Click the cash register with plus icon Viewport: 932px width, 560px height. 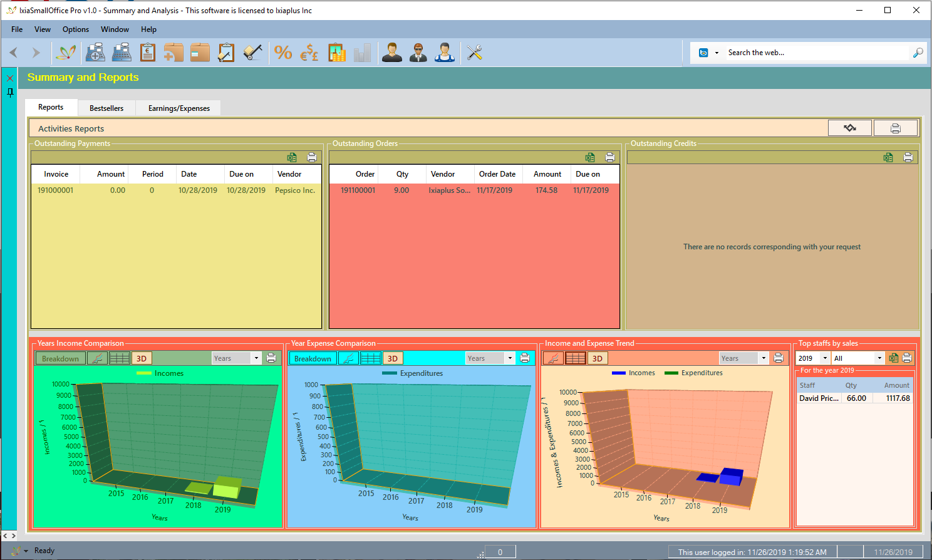point(95,53)
